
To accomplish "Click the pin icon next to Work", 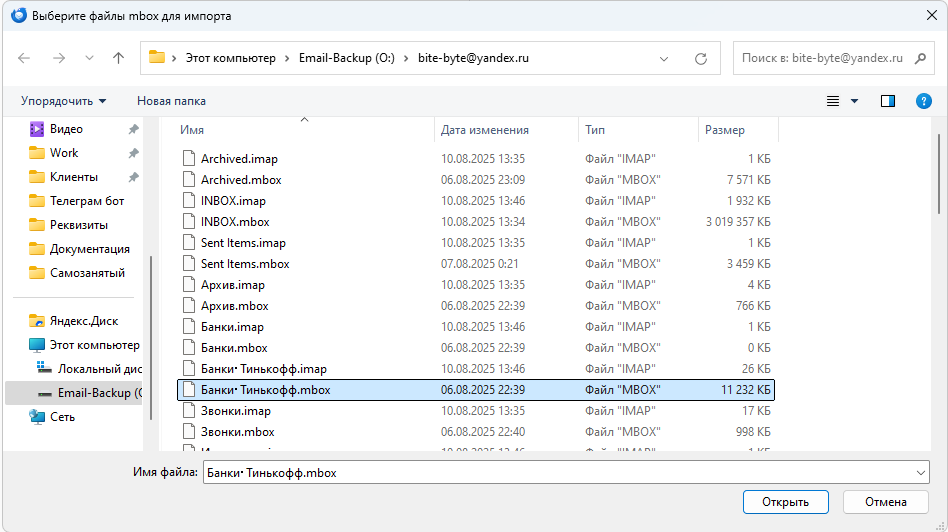I will (134, 153).
